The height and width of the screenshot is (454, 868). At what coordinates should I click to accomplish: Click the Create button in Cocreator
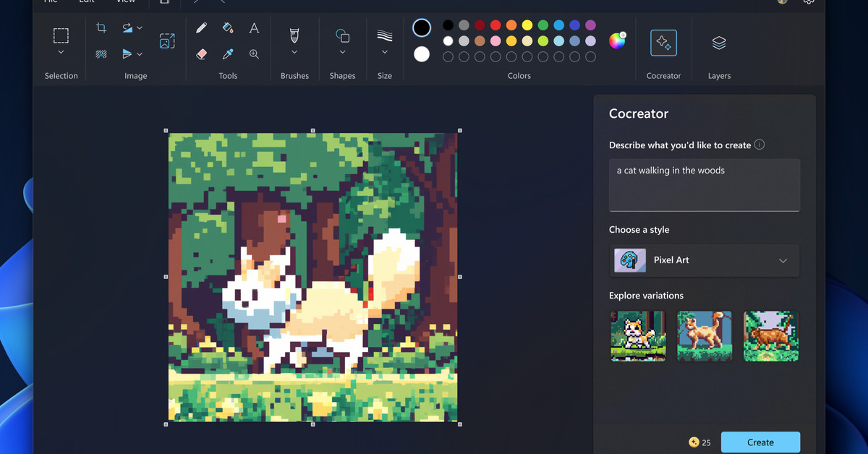pyautogui.click(x=760, y=442)
